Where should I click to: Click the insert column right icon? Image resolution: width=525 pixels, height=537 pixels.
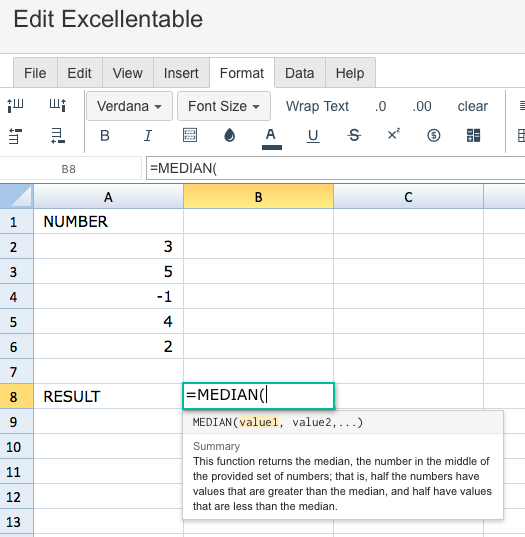58,105
